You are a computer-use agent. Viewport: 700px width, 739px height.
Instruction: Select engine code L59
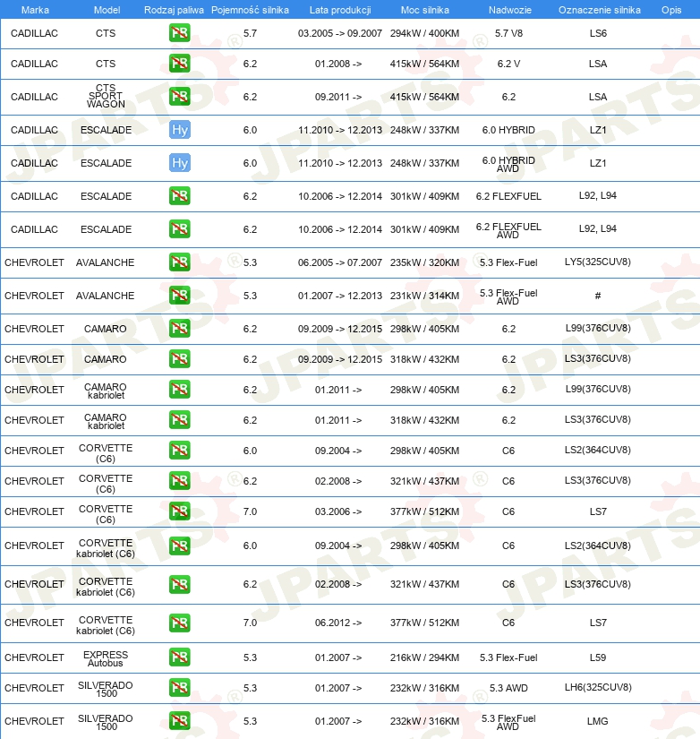click(x=598, y=657)
